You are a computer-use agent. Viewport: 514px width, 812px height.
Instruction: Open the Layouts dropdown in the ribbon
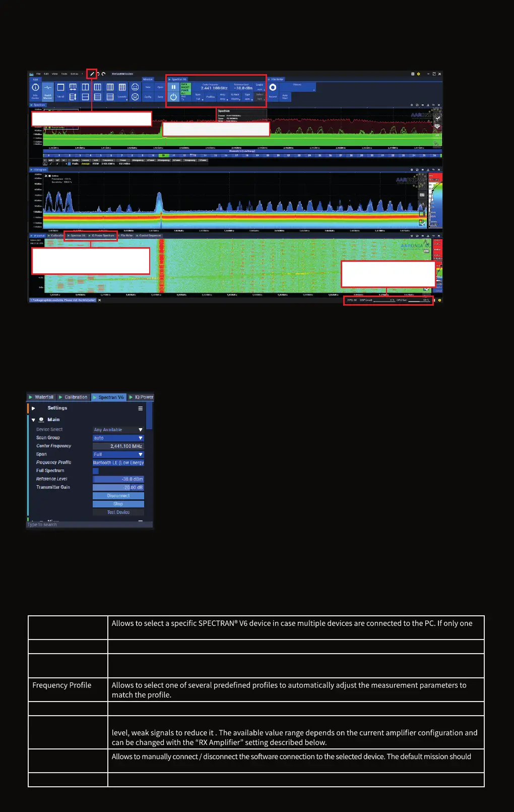122,96
